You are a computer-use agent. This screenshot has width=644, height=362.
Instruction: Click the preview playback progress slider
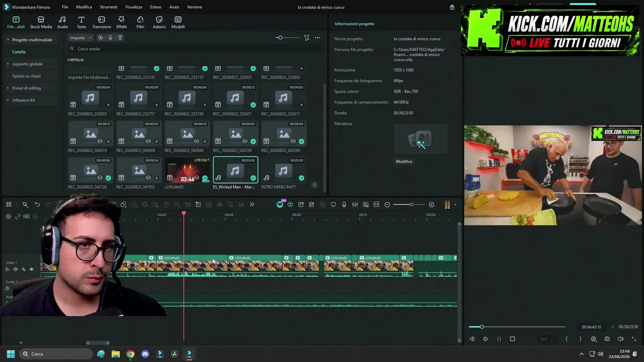[x=517, y=327]
